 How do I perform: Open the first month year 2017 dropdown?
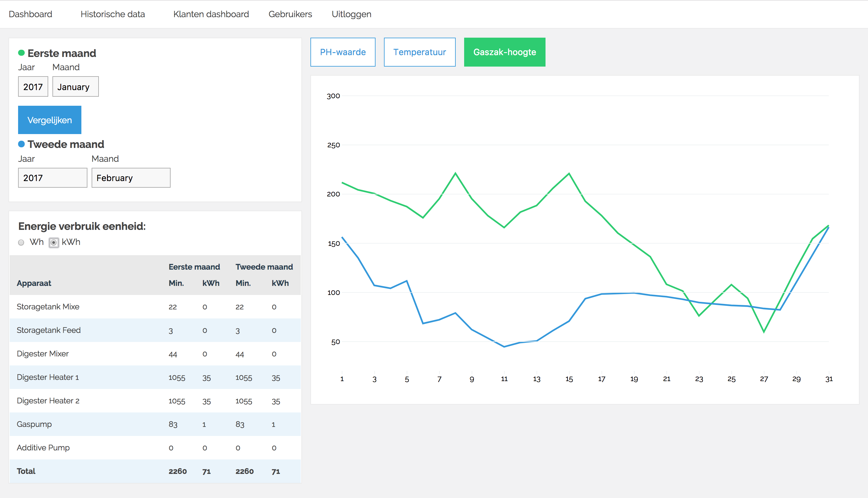click(33, 86)
